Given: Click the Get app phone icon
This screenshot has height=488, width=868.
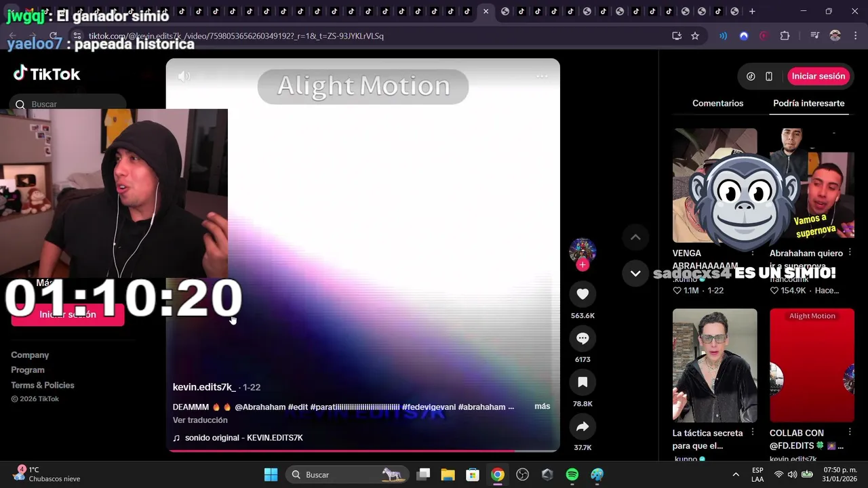Looking at the screenshot, I should click(769, 77).
